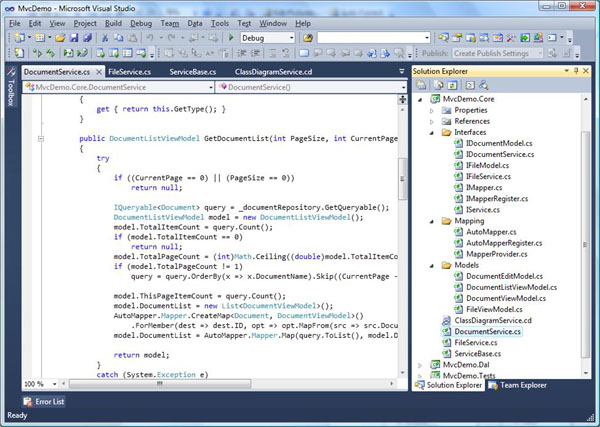Click the Properties Window toolbar icon
Image resolution: width=600 pixels, height=427 pixels.
457,37
